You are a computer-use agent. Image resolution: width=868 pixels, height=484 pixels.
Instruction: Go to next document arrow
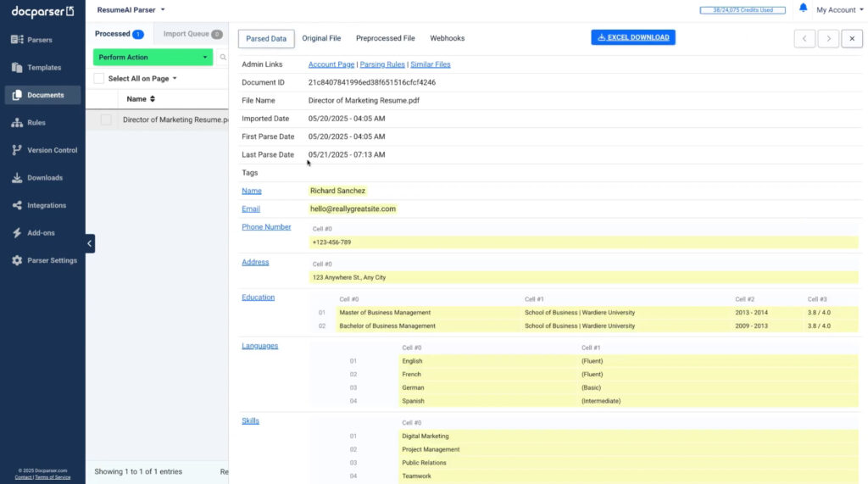click(828, 39)
